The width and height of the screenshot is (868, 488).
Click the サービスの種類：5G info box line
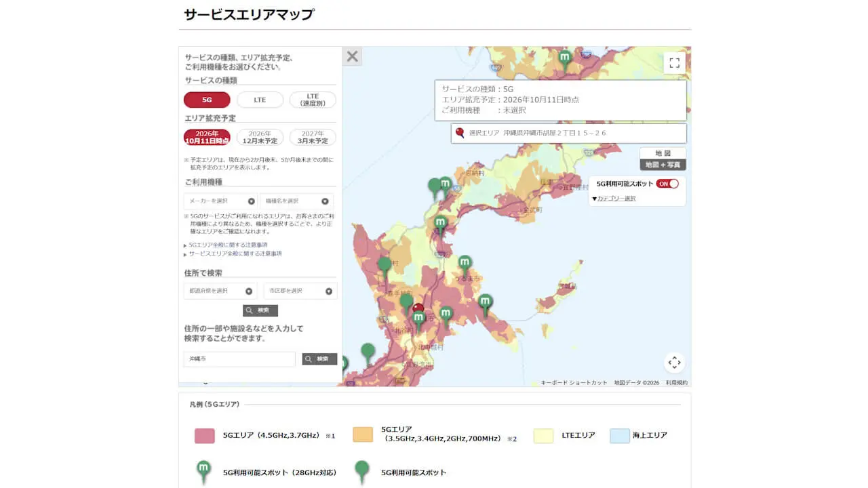pyautogui.click(x=478, y=89)
